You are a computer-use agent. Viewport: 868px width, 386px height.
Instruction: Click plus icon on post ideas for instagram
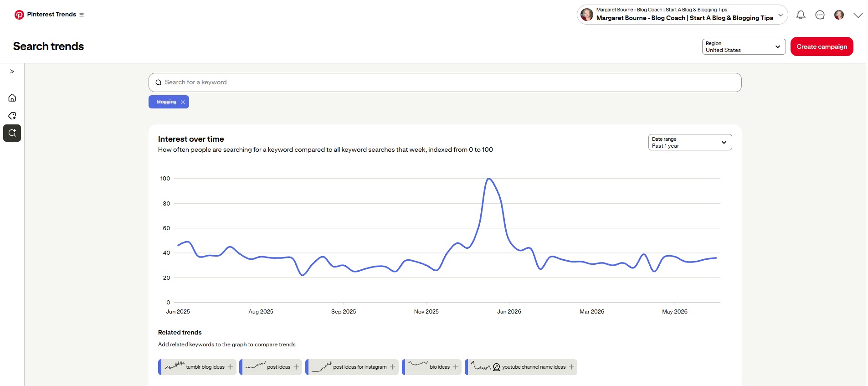(392, 367)
